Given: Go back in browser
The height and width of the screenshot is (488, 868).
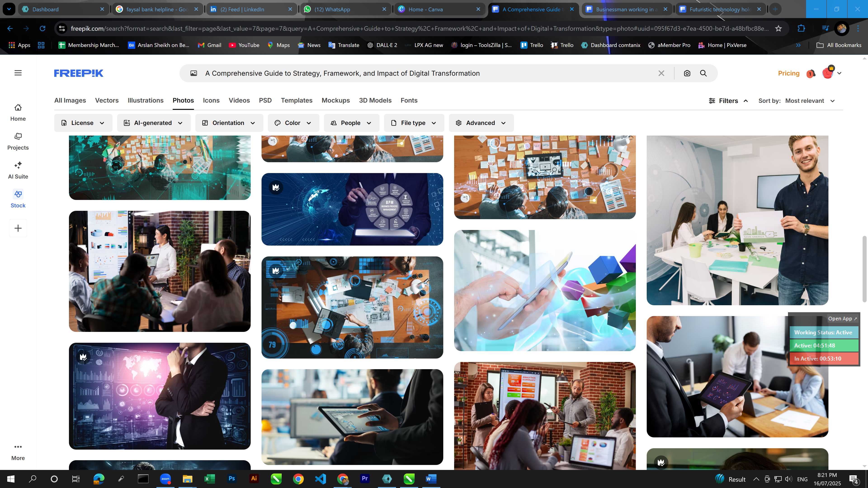Looking at the screenshot, I should pos(10,29).
